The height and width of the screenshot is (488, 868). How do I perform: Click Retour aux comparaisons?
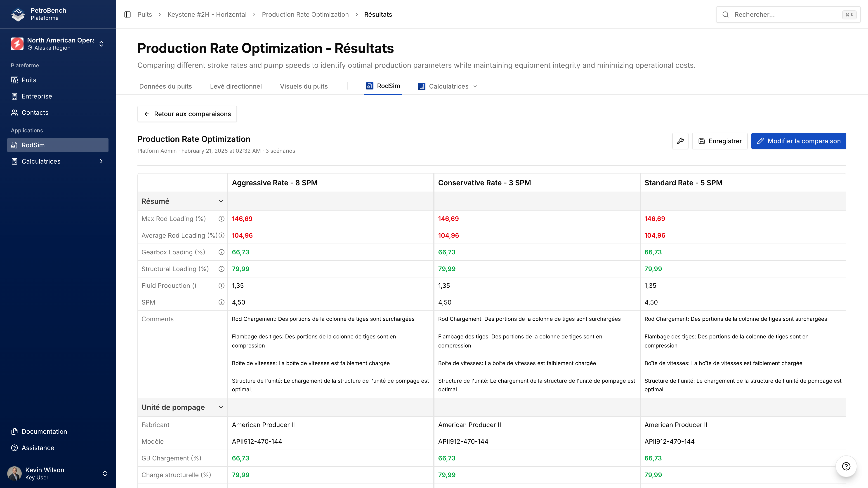[x=187, y=114]
